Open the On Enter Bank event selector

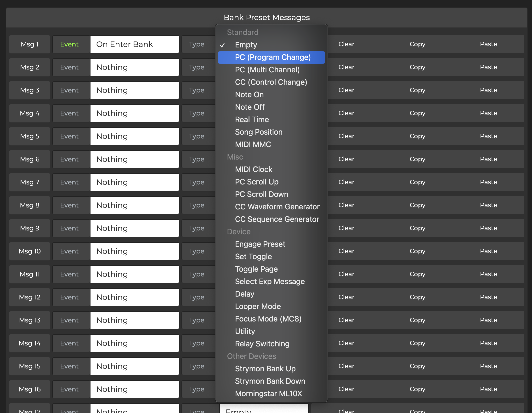click(135, 44)
